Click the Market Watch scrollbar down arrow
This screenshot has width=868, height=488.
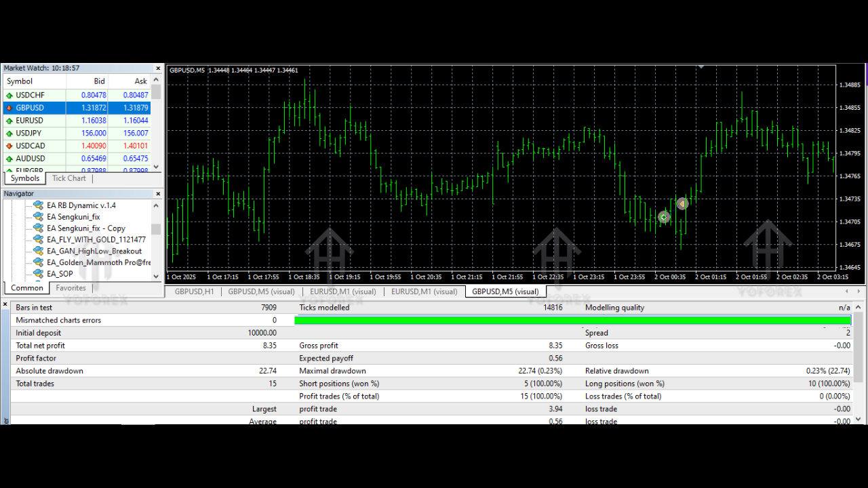coord(157,166)
